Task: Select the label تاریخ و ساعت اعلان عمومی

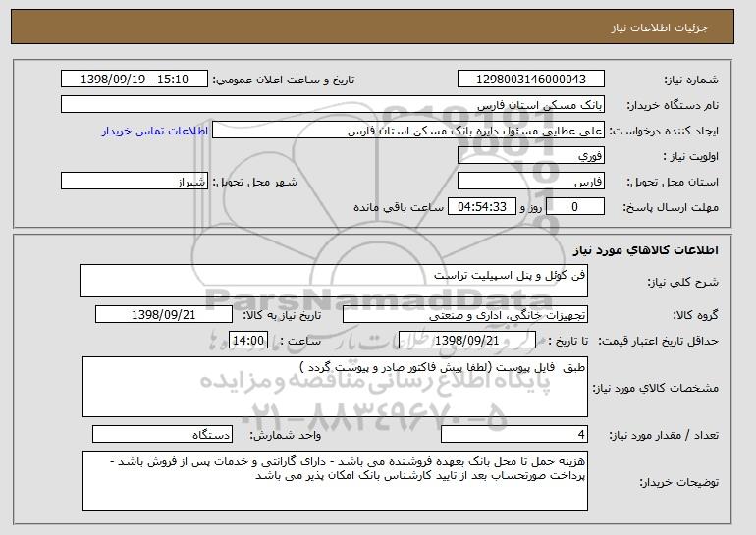Action: click(284, 80)
